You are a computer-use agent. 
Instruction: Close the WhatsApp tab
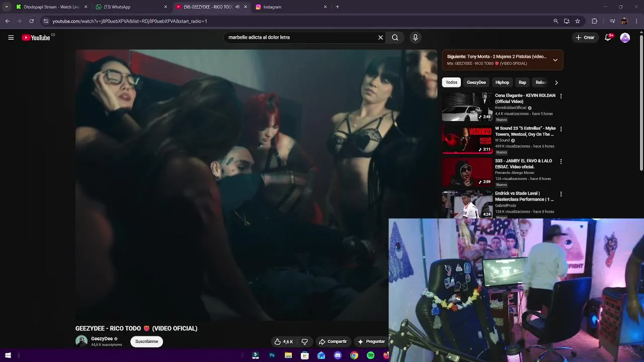point(166,7)
